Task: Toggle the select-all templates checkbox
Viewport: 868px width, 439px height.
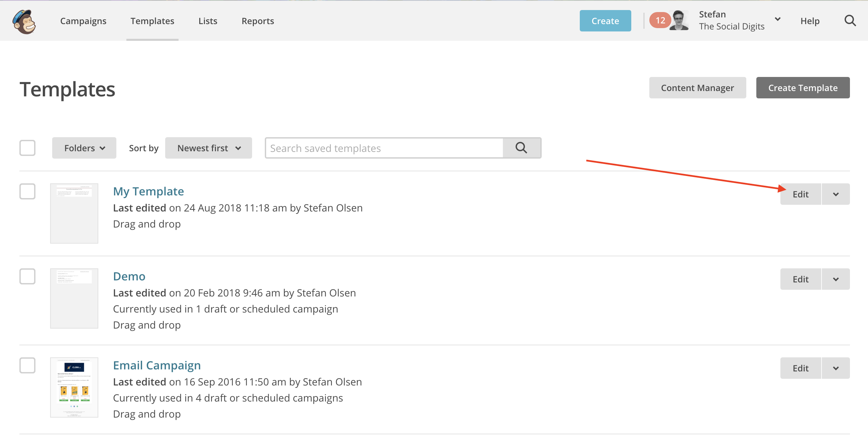Action: point(27,148)
